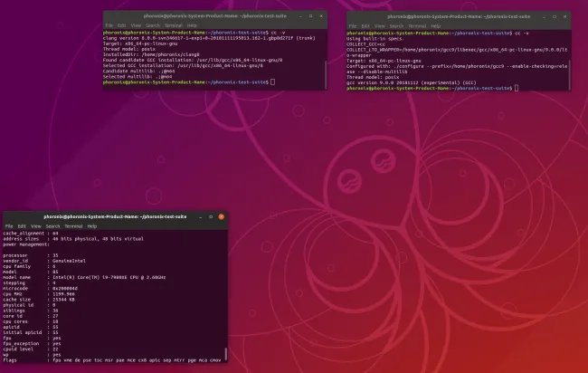The image size is (588, 373).
Task: Click 'Selected GCC installation' line
Action: (x=183, y=66)
